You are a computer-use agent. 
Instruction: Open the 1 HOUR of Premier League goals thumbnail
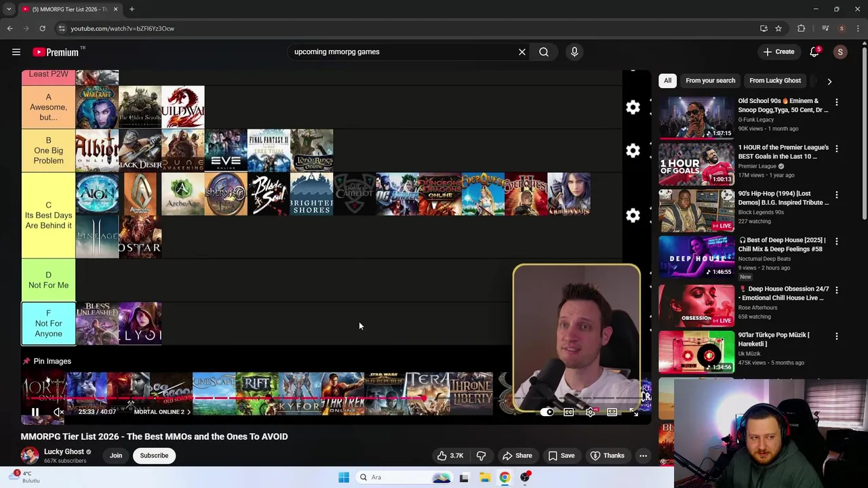pos(696,164)
